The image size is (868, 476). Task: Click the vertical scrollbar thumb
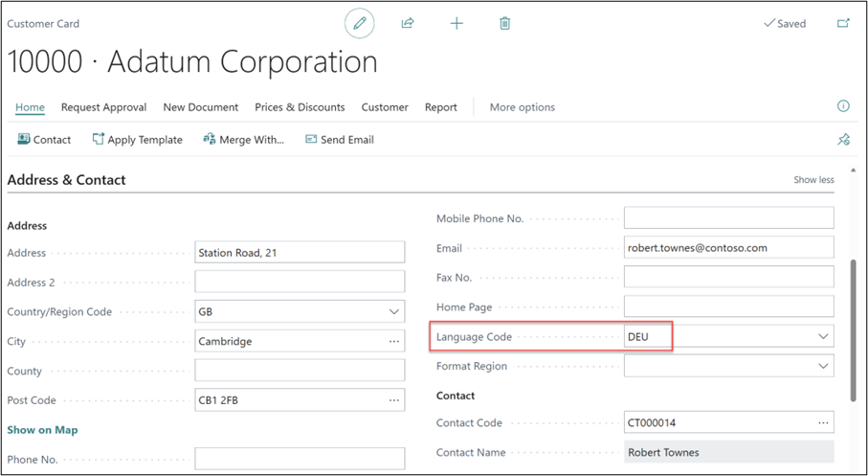(x=853, y=331)
